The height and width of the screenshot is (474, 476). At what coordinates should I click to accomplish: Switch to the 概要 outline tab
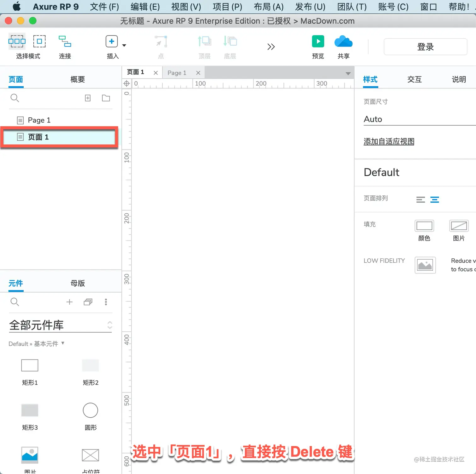[78, 79]
